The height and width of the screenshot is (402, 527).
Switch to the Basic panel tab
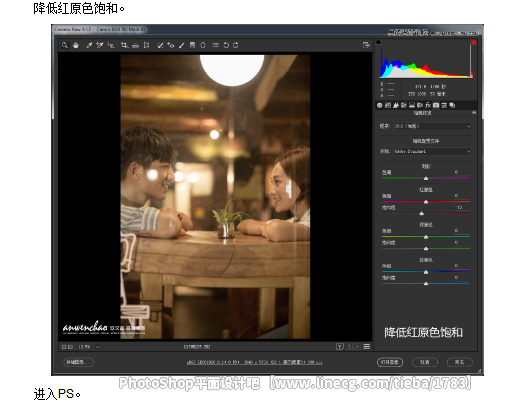379,105
